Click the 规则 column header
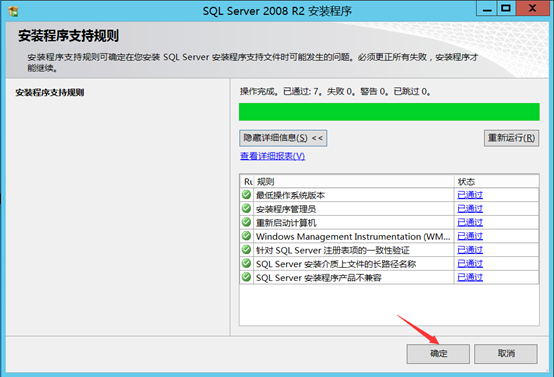Image resolution: width=554 pixels, height=377 pixels. (354, 182)
